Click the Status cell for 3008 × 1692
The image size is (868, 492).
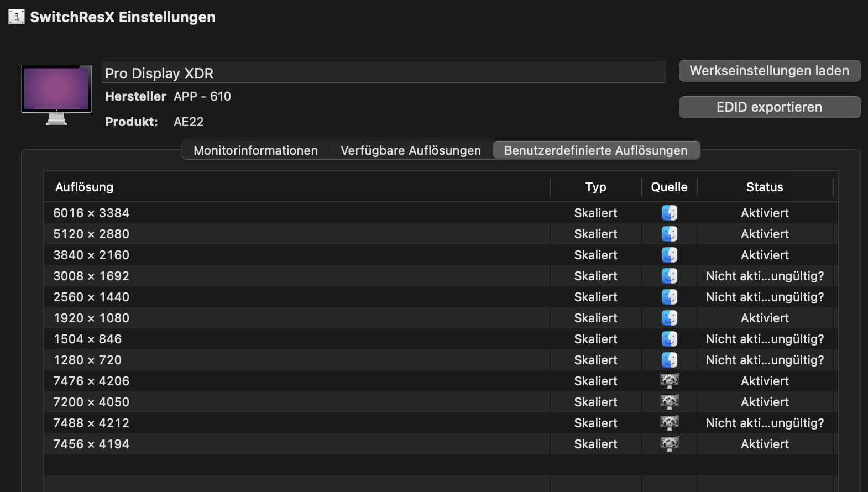[765, 276]
